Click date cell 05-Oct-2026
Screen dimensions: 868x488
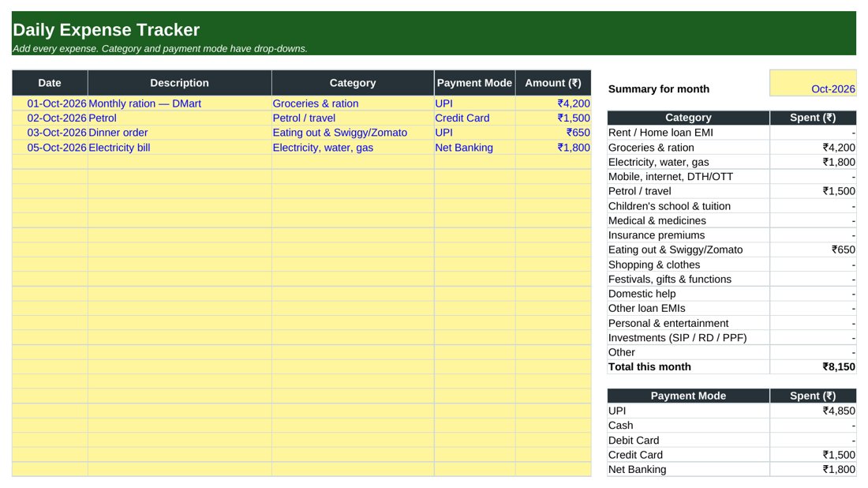tap(50, 148)
